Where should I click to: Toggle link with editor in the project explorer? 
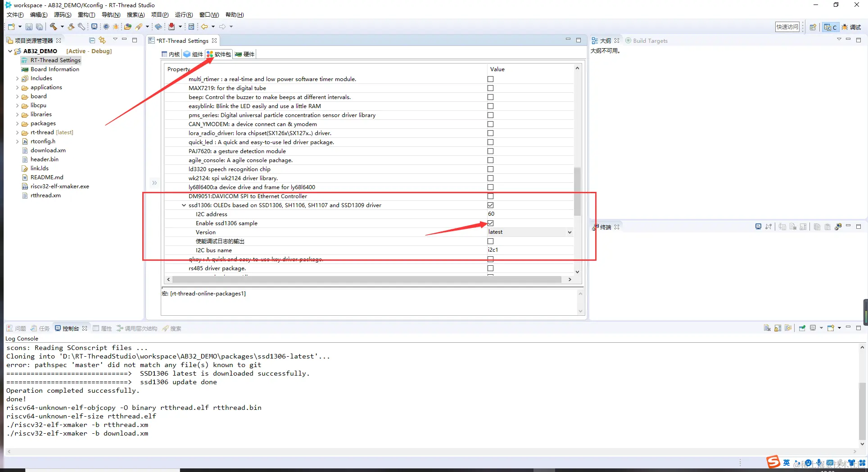click(103, 40)
